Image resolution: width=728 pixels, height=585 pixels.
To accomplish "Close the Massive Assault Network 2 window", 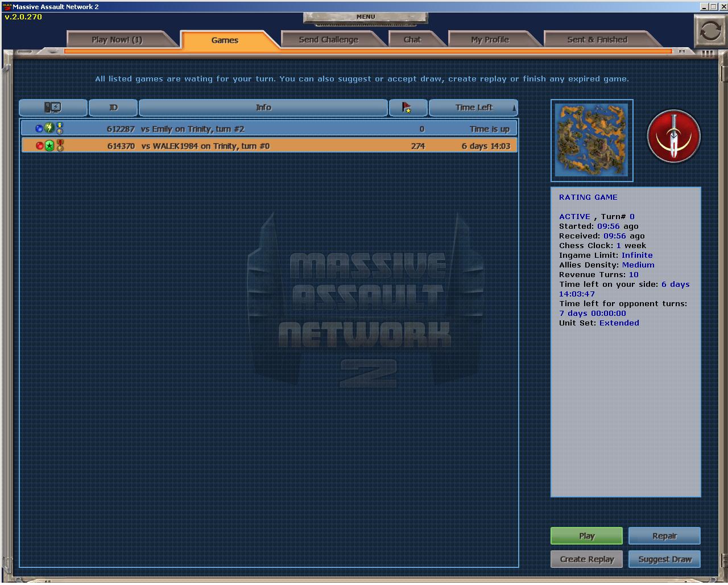I will 722,7.
